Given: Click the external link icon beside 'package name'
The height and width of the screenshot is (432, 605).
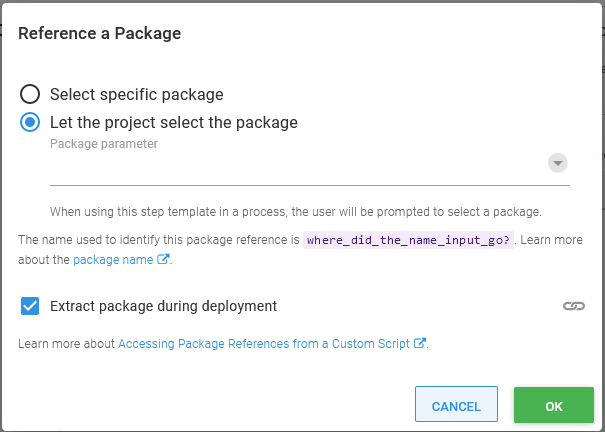Looking at the screenshot, I should pyautogui.click(x=163, y=259).
